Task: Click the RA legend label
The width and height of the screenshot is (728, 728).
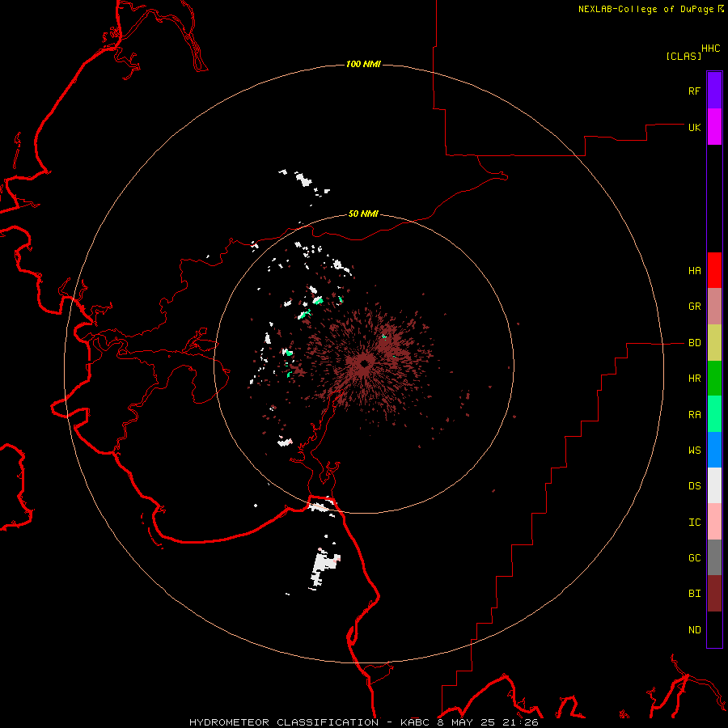Action: pyautogui.click(x=695, y=415)
